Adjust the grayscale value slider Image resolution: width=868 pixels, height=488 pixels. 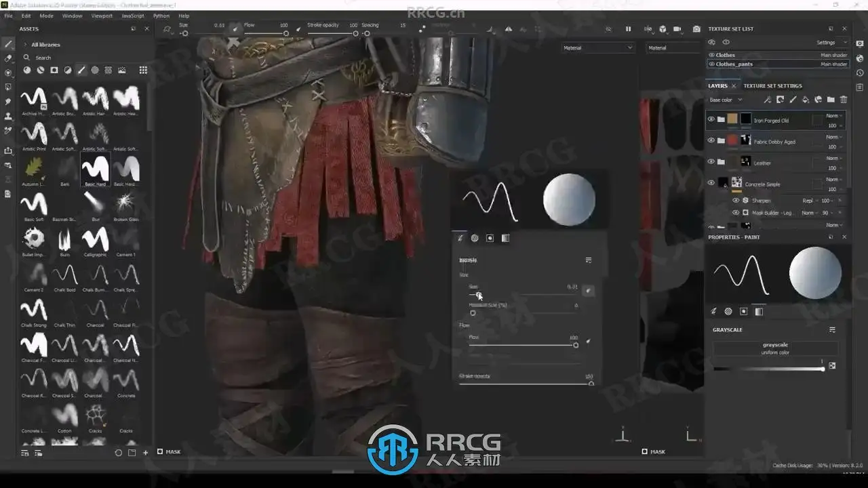coord(769,369)
